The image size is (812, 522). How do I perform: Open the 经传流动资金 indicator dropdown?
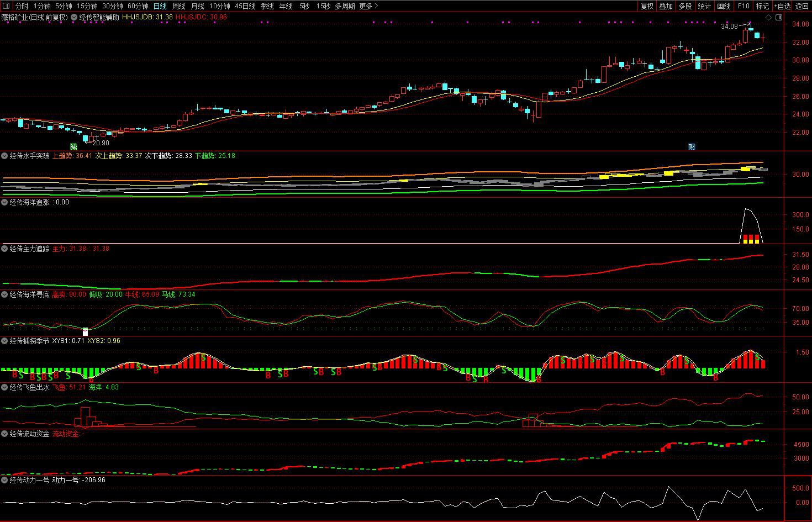pos(5,434)
